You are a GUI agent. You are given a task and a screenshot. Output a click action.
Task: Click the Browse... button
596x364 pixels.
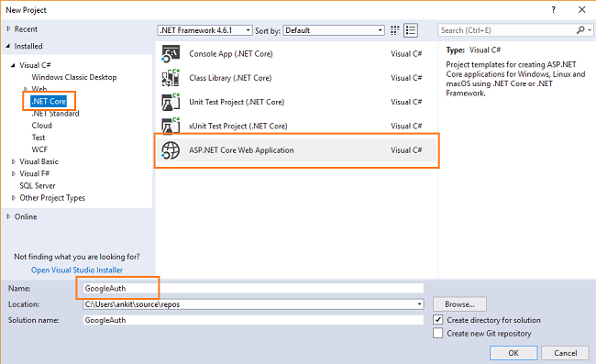459,304
